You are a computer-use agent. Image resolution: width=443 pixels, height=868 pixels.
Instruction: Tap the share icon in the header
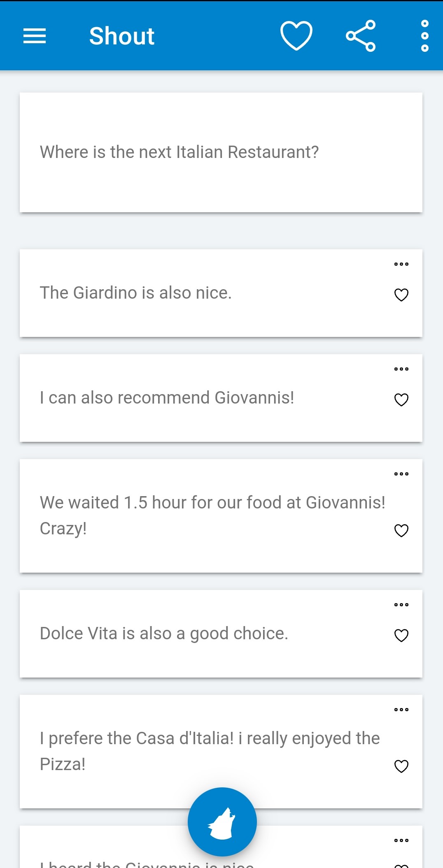[x=361, y=36]
